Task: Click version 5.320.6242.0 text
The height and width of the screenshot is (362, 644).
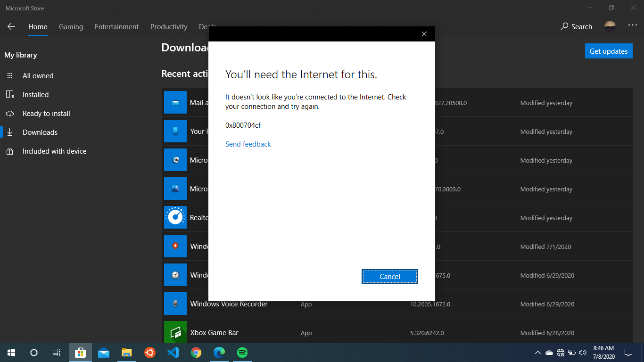Action: pos(427,333)
